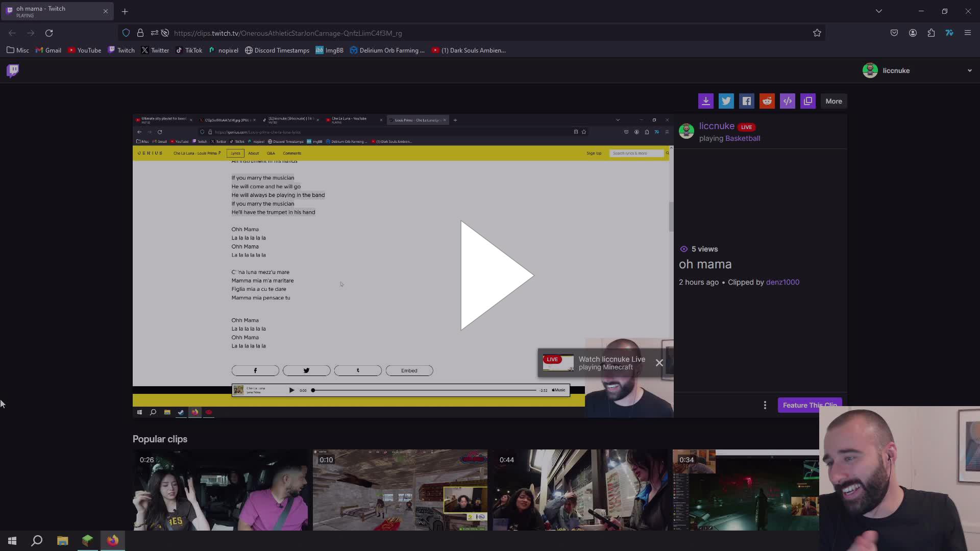The width and height of the screenshot is (980, 551).
Task: Open denz1000's clipper profile
Action: (x=782, y=282)
